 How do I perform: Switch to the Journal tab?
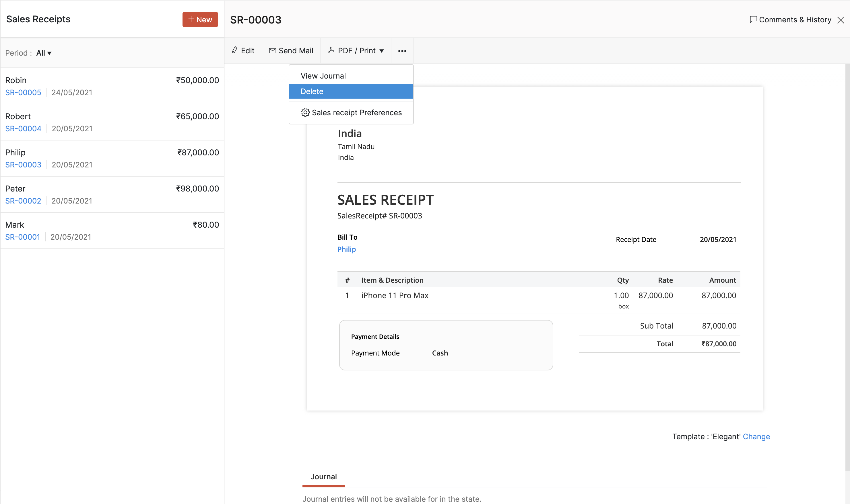click(323, 476)
